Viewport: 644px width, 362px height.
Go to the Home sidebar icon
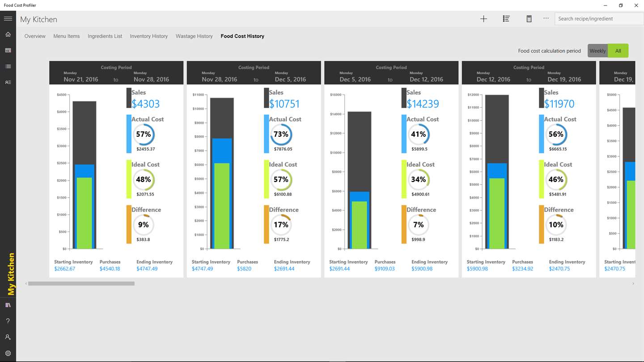8,34
